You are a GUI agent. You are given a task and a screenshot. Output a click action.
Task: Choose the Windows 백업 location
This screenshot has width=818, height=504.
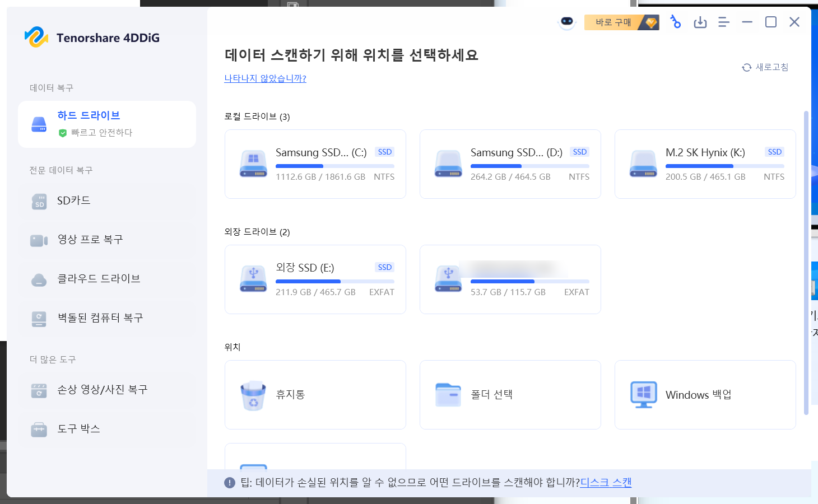[x=705, y=395]
